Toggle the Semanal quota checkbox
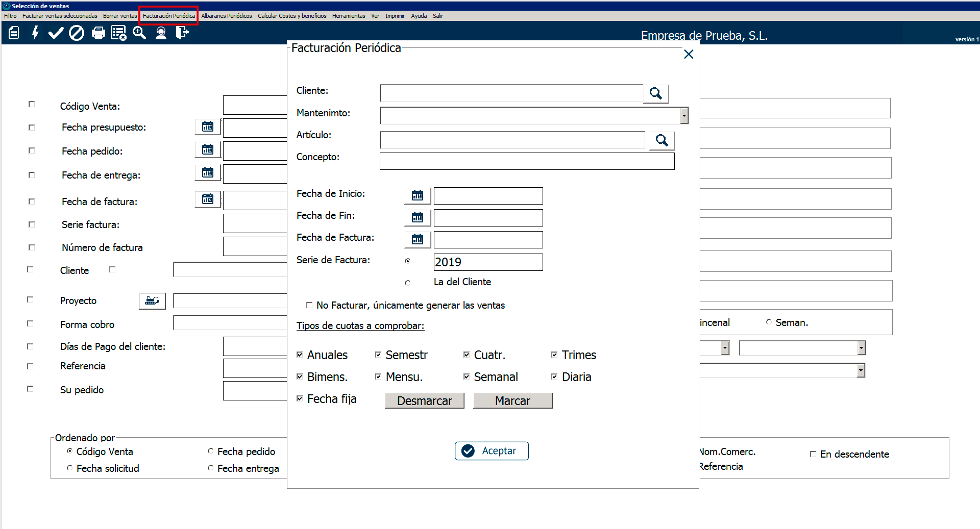Screen dimensions: 980x529 pyautogui.click(x=466, y=376)
